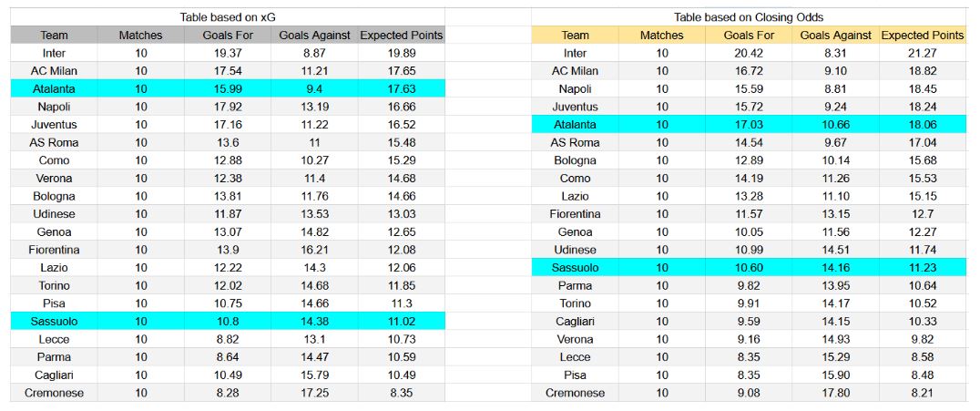
Task: Select Inter's expected points 21.27
Action: [x=923, y=53]
